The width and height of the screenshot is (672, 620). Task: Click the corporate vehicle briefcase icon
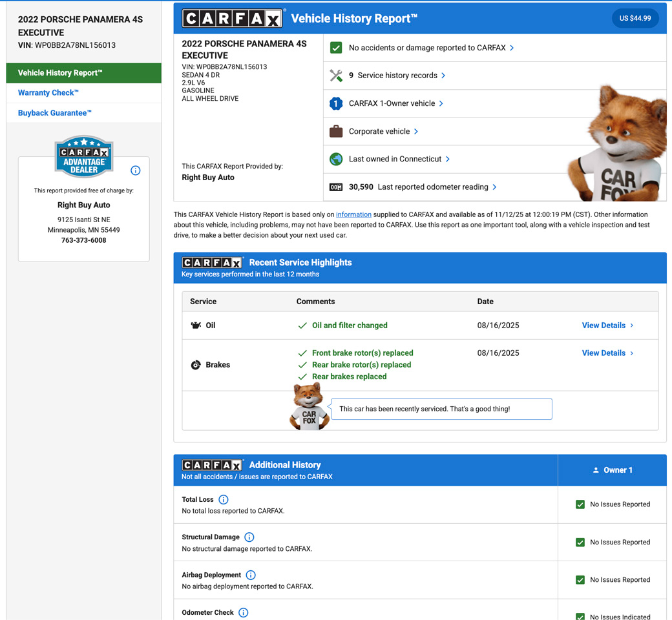pos(336,131)
